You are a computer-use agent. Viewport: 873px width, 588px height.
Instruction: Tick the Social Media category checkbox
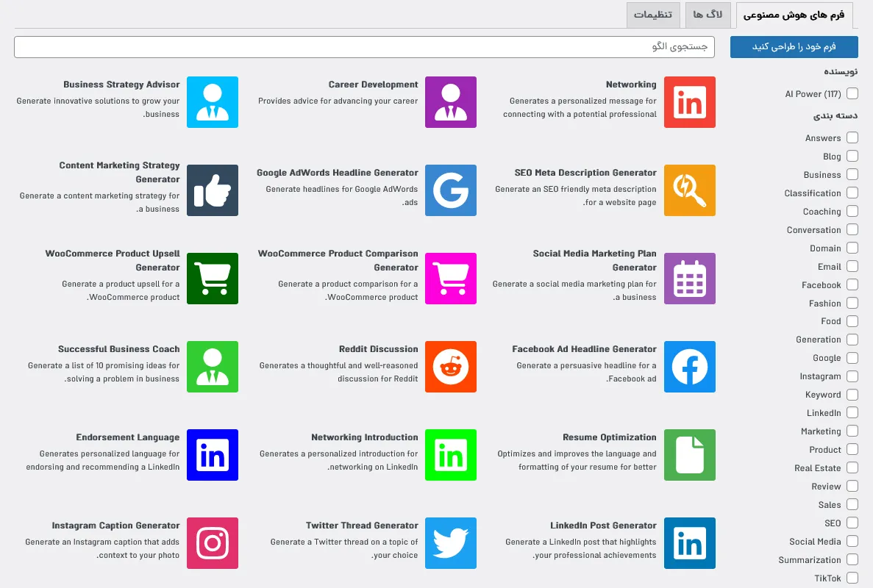(852, 541)
